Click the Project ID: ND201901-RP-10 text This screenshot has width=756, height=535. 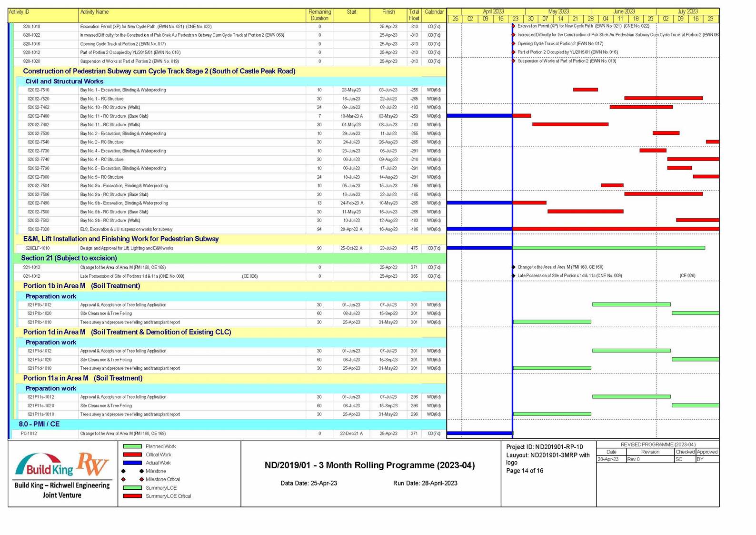pos(544,447)
